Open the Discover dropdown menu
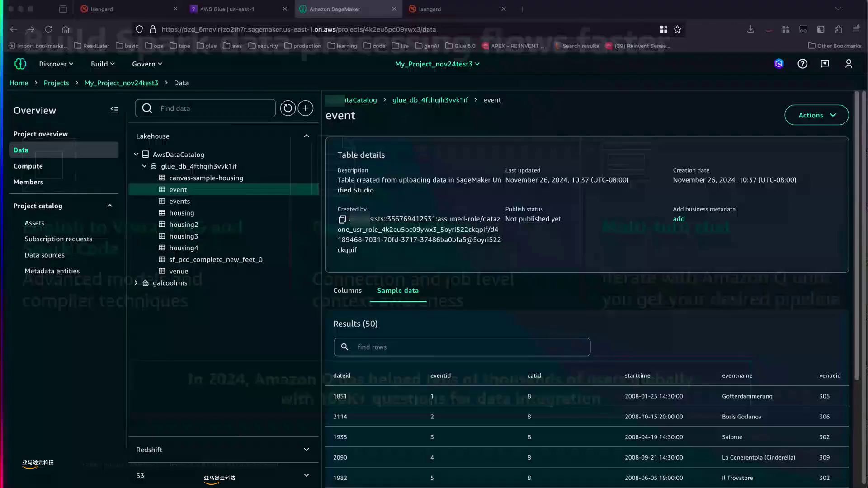This screenshot has width=868, height=488. [x=56, y=64]
